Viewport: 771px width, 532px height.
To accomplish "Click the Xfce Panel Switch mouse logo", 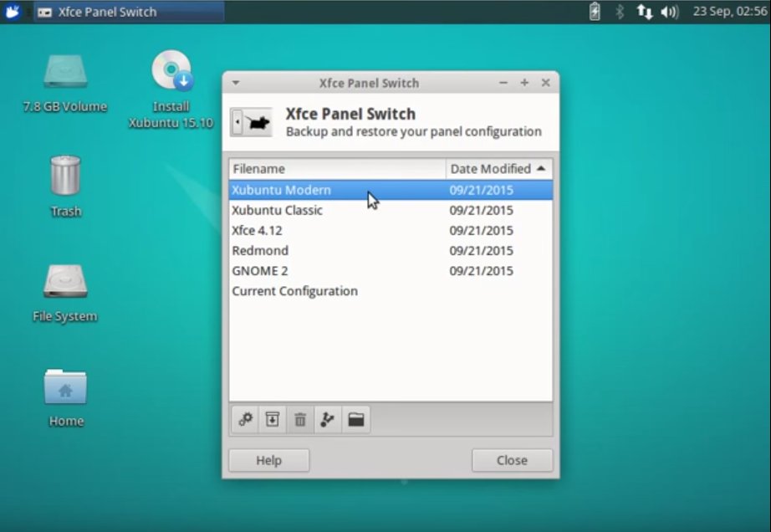I will [x=251, y=122].
